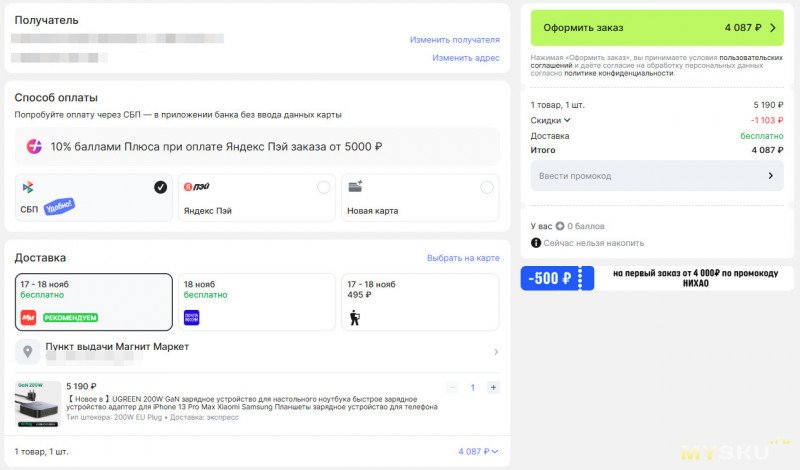Click the new card icon
Screen dimensions: 800x470
tap(353, 187)
